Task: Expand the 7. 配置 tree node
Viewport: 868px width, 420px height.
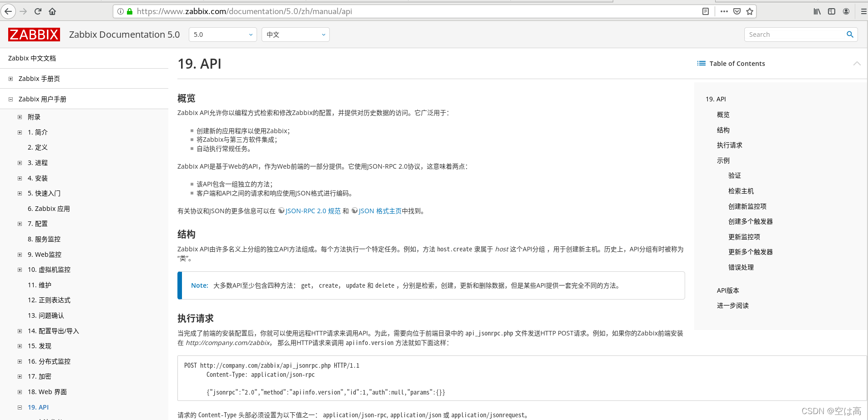Action: coord(20,224)
